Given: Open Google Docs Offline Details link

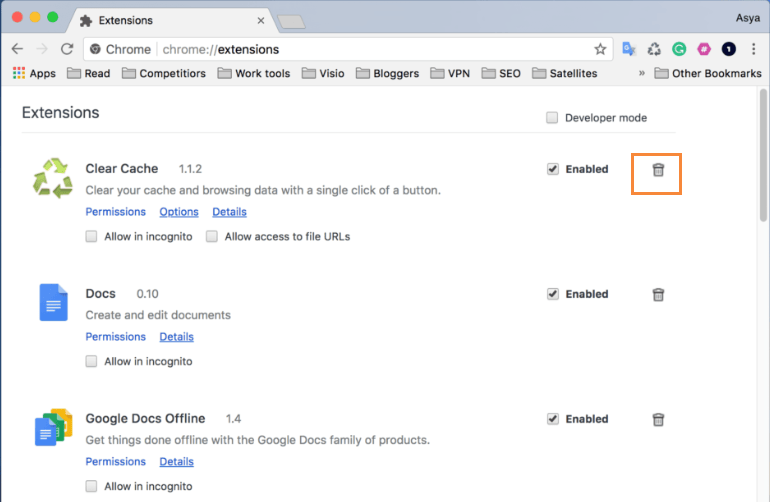Looking at the screenshot, I should coord(176,462).
